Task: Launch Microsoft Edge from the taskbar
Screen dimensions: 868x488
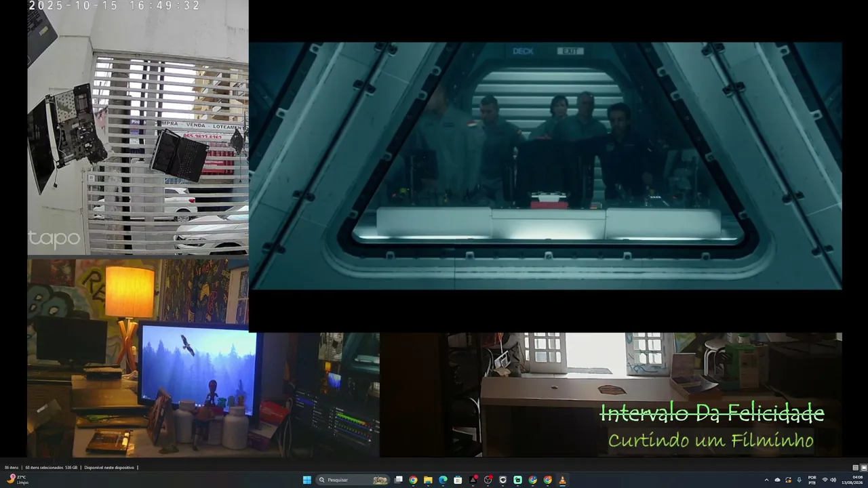Action: click(443, 480)
